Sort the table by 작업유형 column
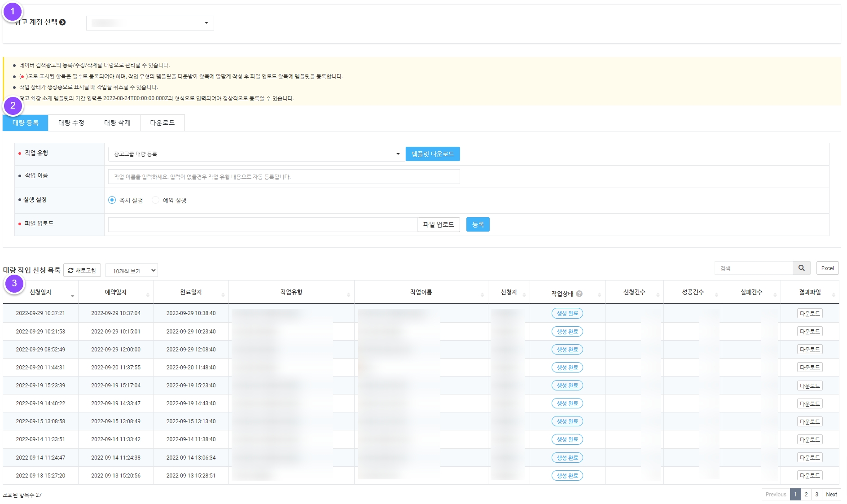Screen dimensions: 847x504 291,292
